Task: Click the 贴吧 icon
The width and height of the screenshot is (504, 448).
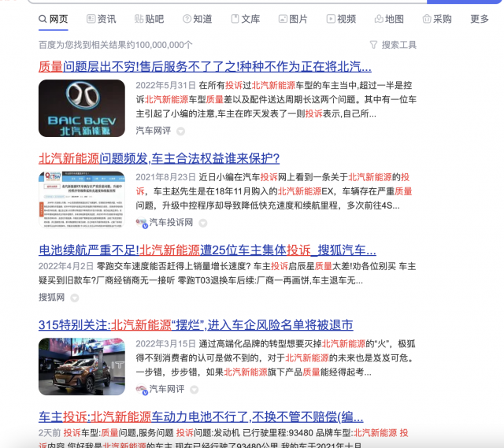Action: [139, 19]
